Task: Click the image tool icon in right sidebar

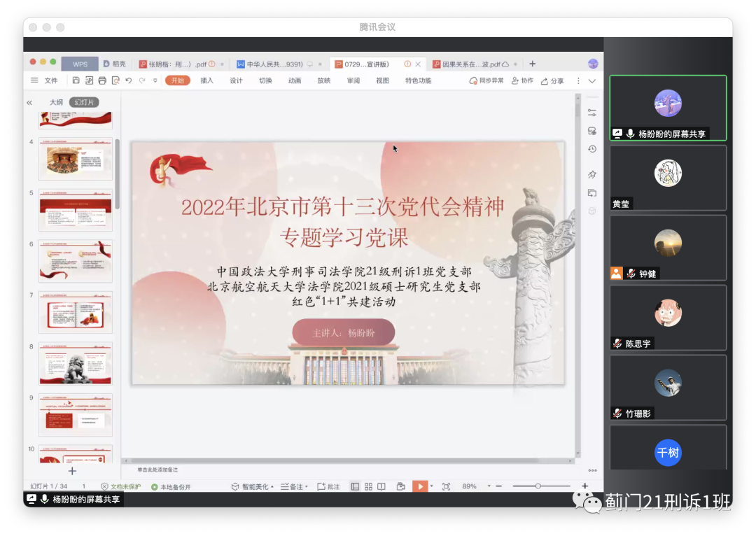Action: [x=592, y=131]
